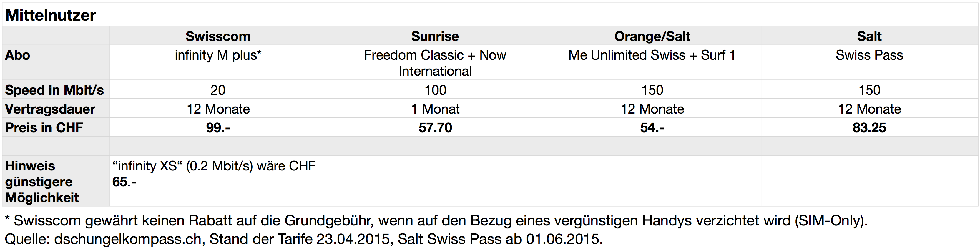
Task: Click the Speed in Mbit/s row label
Action: (54, 90)
